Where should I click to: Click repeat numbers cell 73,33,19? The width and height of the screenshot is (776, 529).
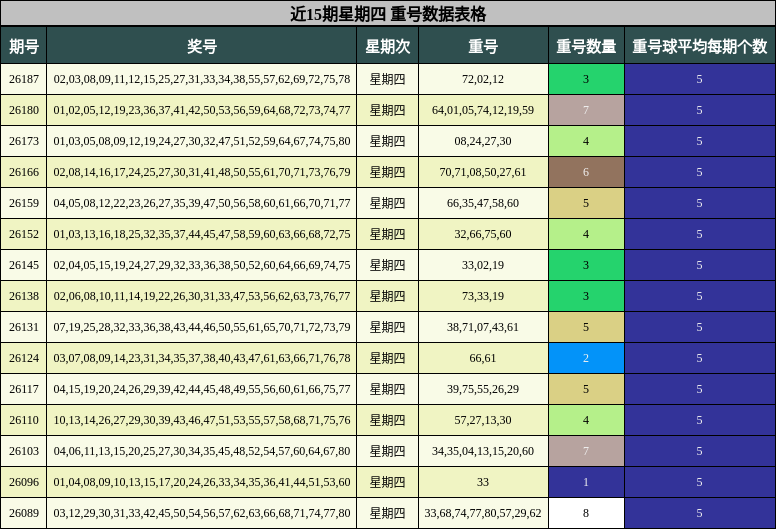click(x=483, y=296)
